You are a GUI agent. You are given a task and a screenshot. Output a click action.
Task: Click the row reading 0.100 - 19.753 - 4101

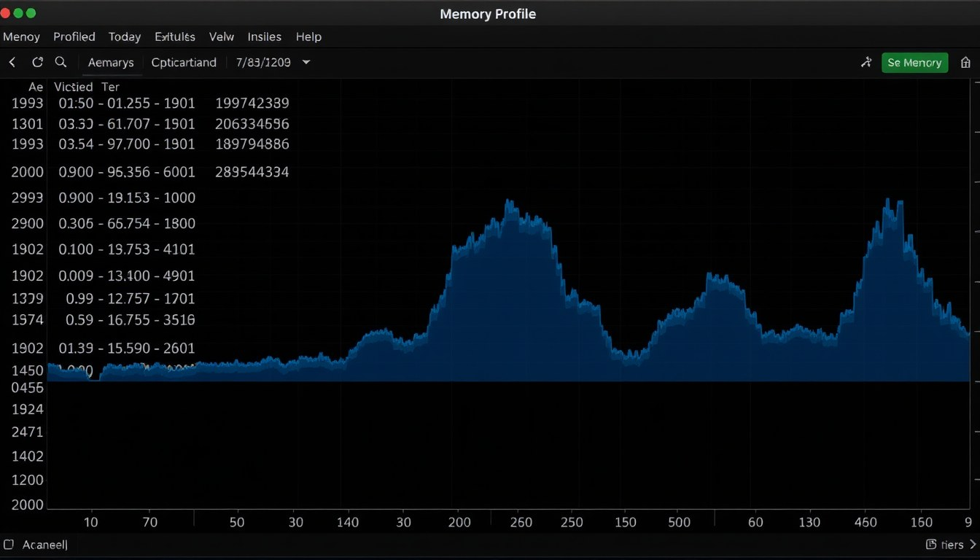(x=104, y=249)
